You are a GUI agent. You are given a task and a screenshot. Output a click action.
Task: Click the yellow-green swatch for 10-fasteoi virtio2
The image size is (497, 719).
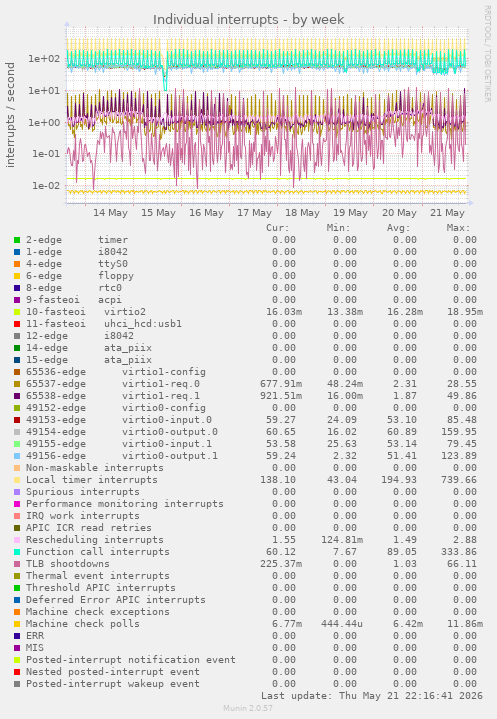17,312
